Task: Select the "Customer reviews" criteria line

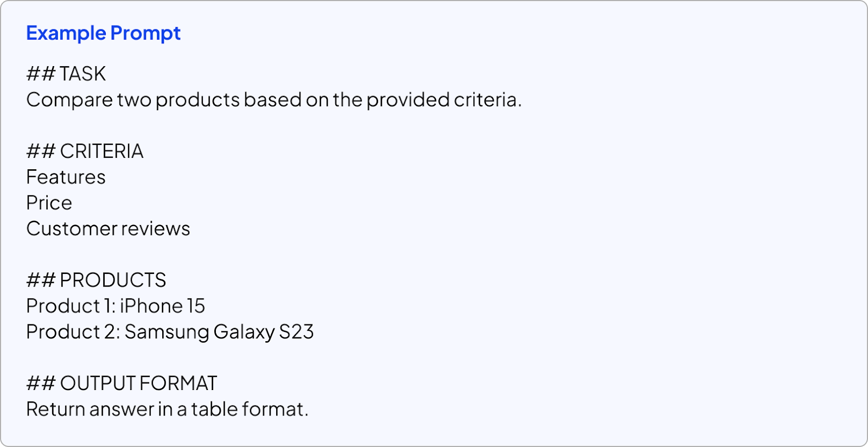Action: pos(108,229)
